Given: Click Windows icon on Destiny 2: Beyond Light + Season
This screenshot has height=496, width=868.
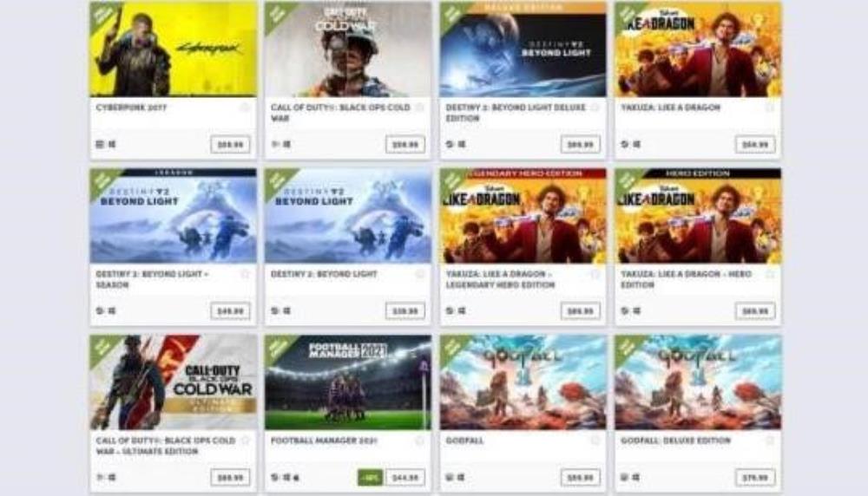Looking at the screenshot, I should click(x=112, y=310).
